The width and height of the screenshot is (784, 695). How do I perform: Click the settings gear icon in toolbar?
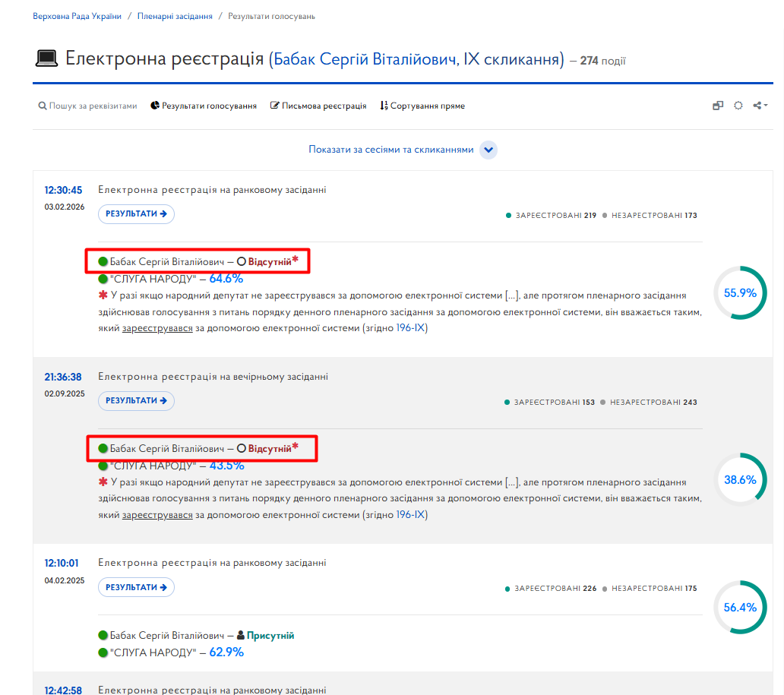click(738, 106)
